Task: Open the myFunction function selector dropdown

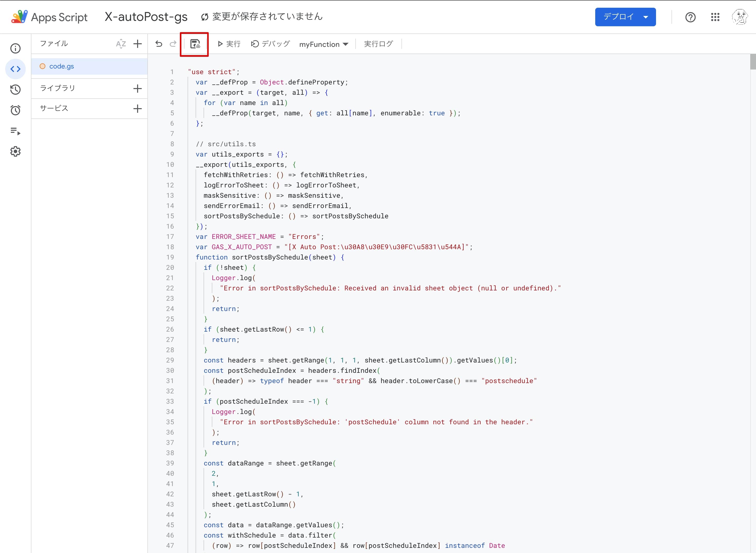Action: click(x=324, y=44)
